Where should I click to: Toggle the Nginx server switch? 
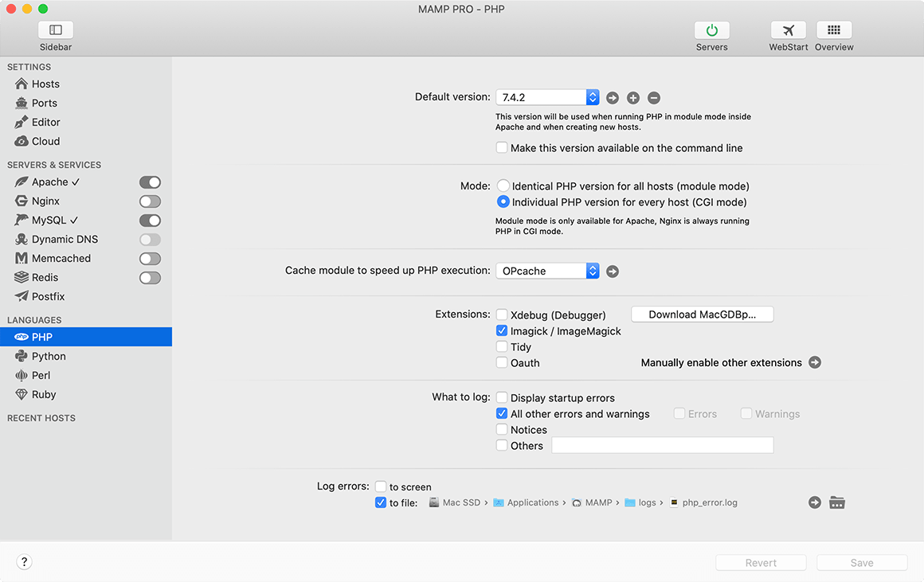pyautogui.click(x=150, y=201)
